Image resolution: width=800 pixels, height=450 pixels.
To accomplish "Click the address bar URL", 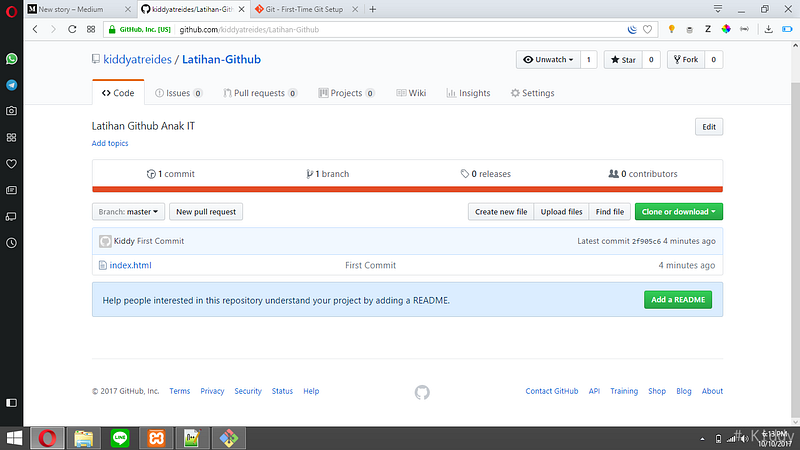I will coord(249,30).
